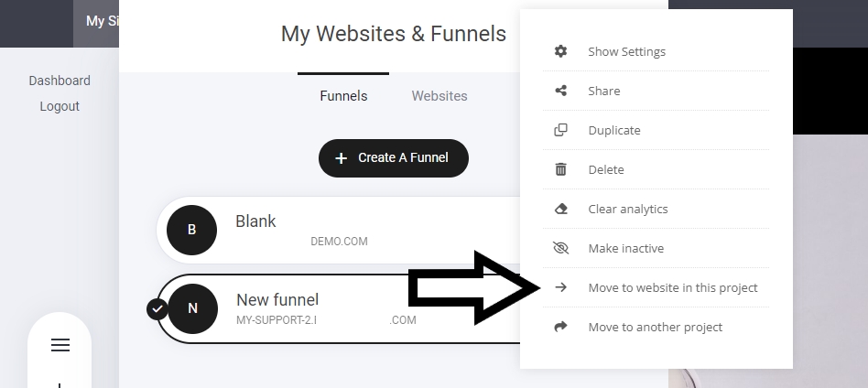Click the Clear analytics eraser icon
The image size is (868, 388).
(x=561, y=209)
